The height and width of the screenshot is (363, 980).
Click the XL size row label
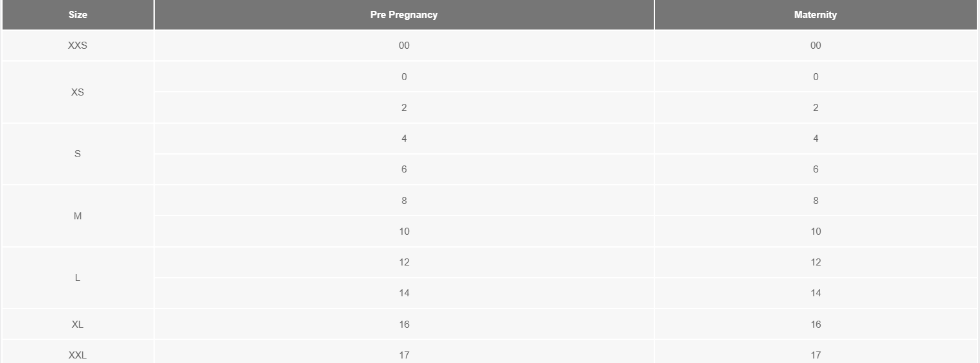[78, 325]
